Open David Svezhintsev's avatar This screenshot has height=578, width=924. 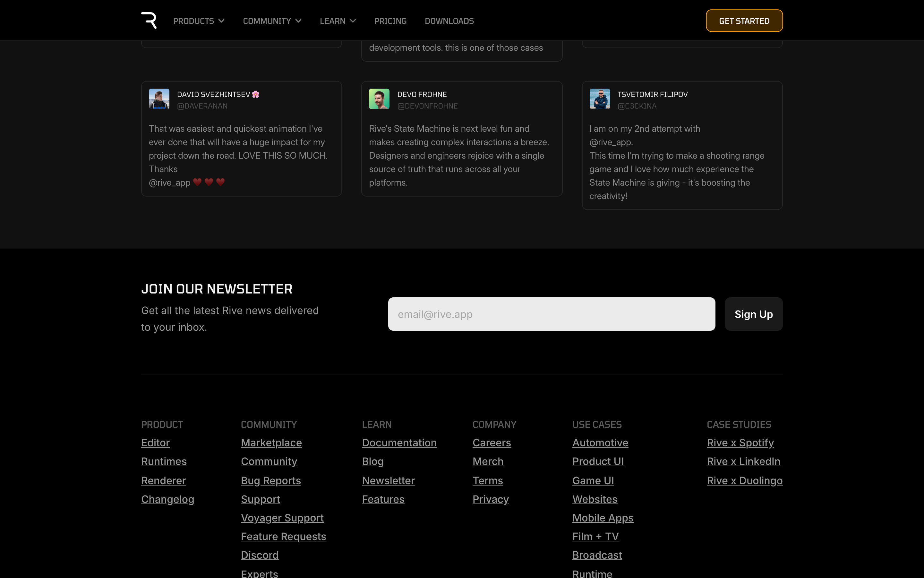pyautogui.click(x=159, y=99)
